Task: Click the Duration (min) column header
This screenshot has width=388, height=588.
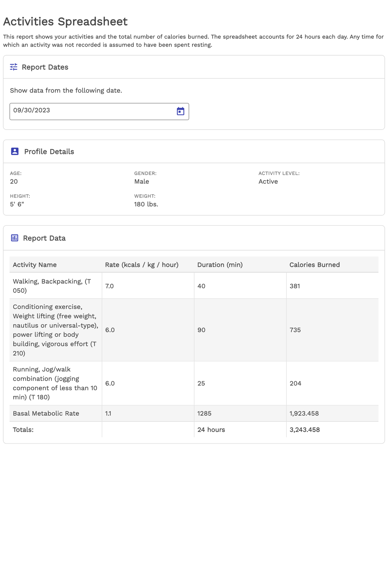Action: (220, 265)
